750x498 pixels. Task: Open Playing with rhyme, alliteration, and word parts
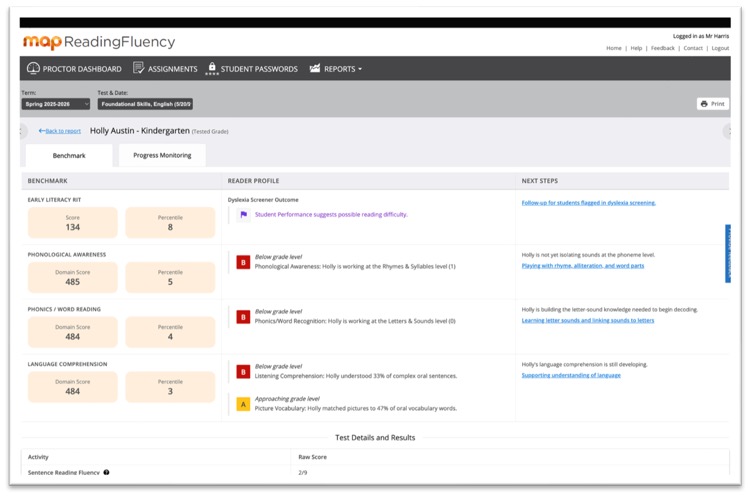[583, 266]
